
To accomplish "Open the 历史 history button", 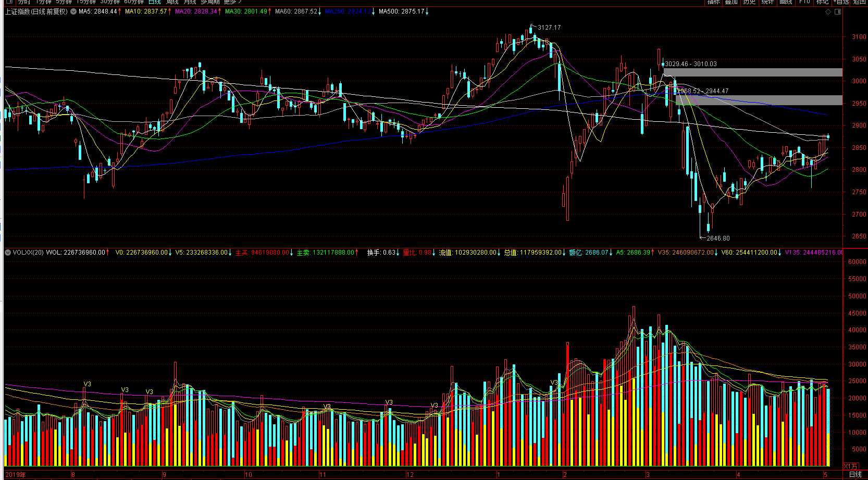I will [749, 2].
